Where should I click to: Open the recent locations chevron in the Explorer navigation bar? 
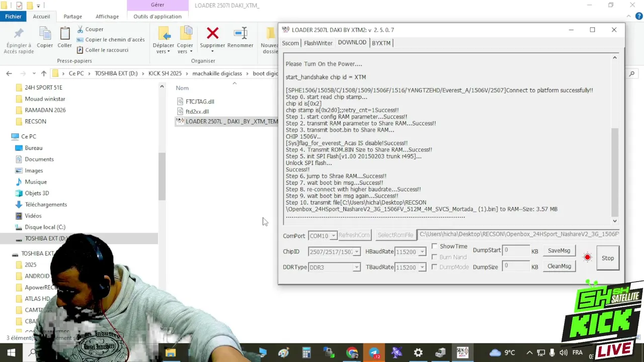click(x=34, y=73)
